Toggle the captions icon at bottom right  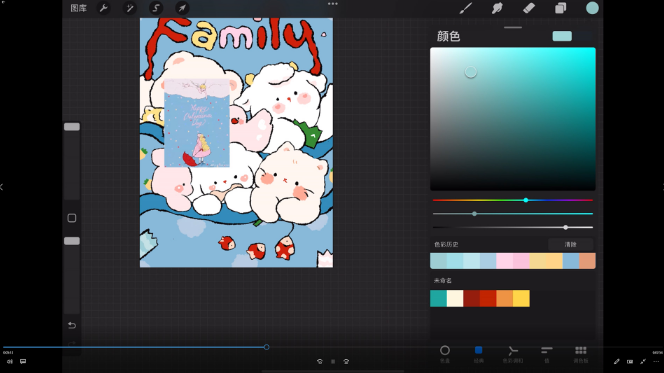[630, 362]
